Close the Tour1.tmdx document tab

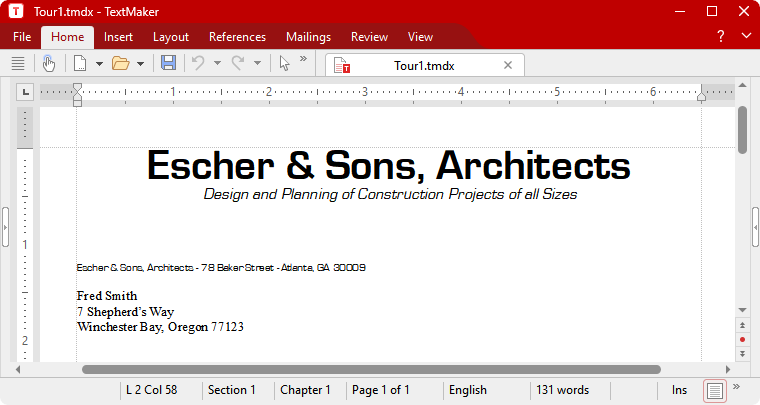coord(508,65)
